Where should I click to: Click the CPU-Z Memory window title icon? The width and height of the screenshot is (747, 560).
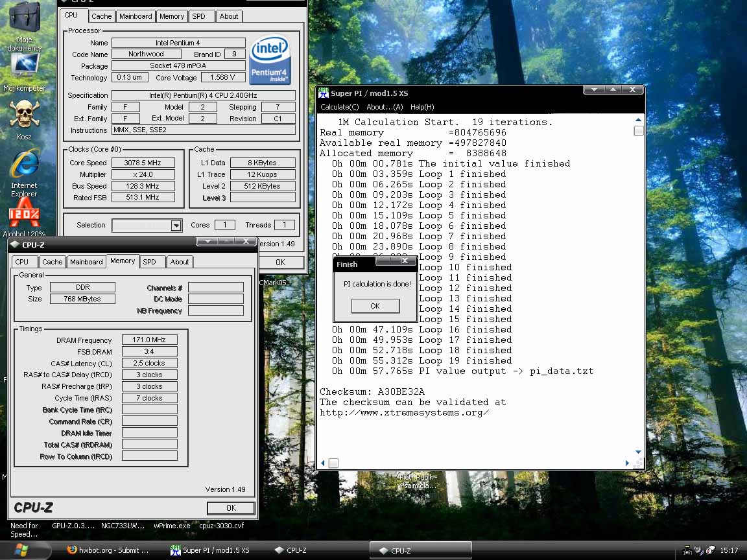tap(15, 244)
